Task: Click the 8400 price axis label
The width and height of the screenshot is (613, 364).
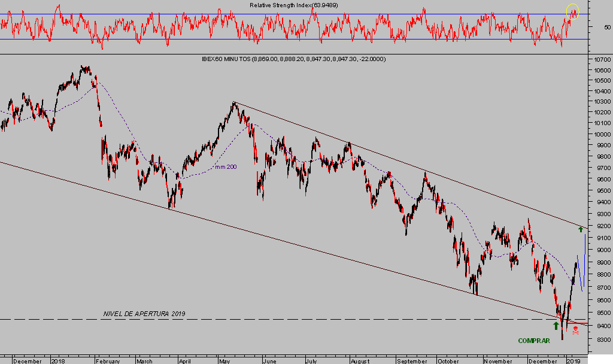Action: [603, 326]
